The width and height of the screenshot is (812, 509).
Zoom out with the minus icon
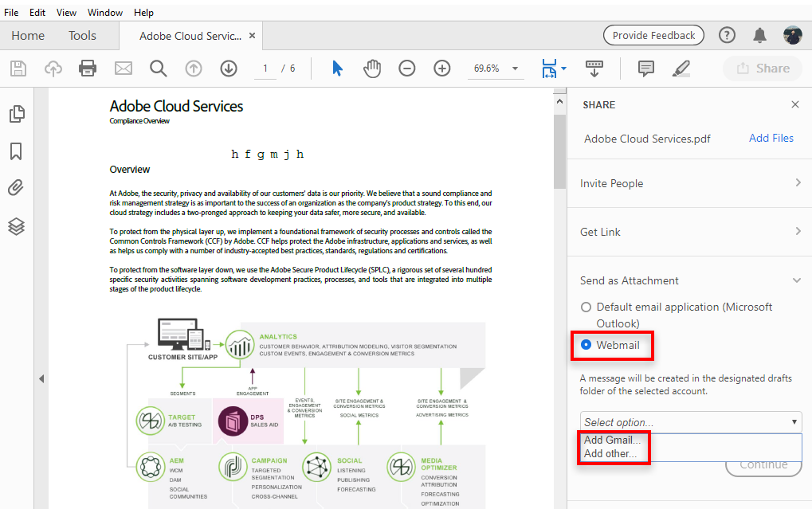(x=407, y=69)
